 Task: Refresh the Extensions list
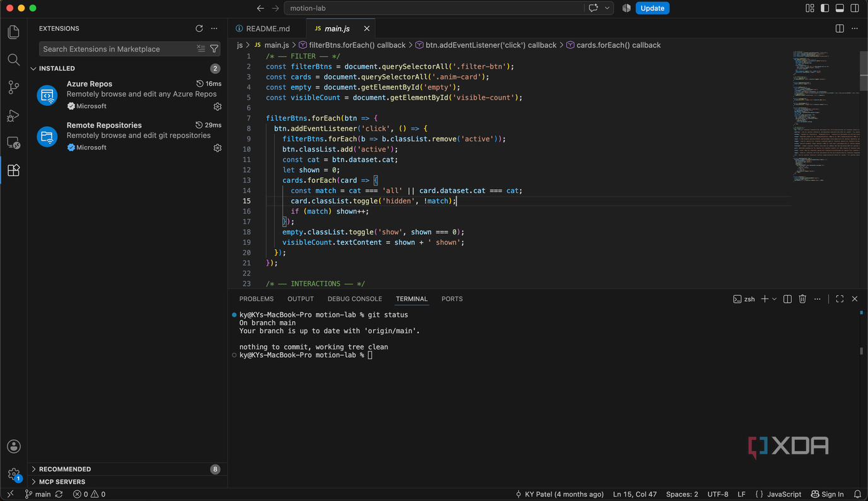coord(199,28)
